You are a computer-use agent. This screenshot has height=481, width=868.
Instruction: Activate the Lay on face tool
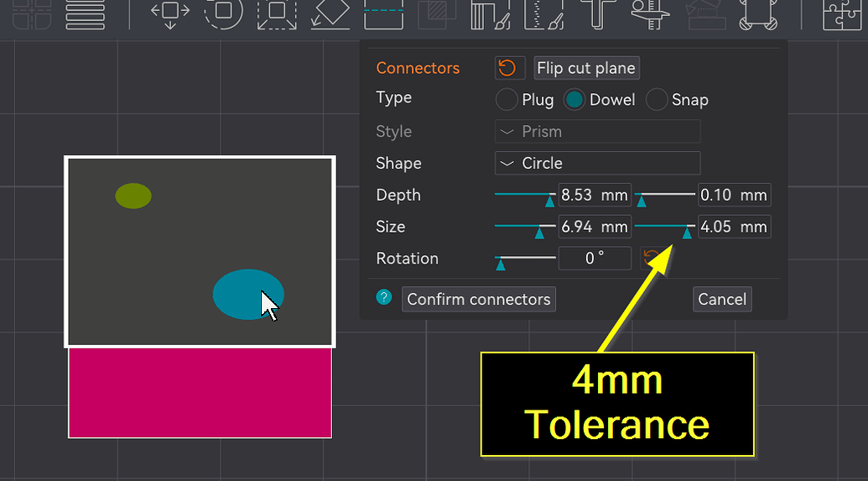point(330,13)
